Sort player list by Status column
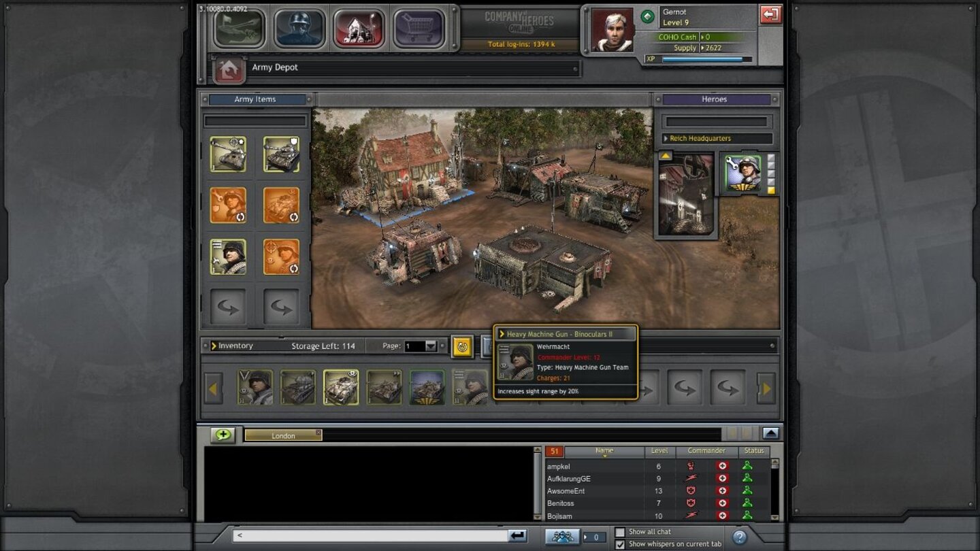Image resolution: width=980 pixels, height=551 pixels. click(x=754, y=451)
